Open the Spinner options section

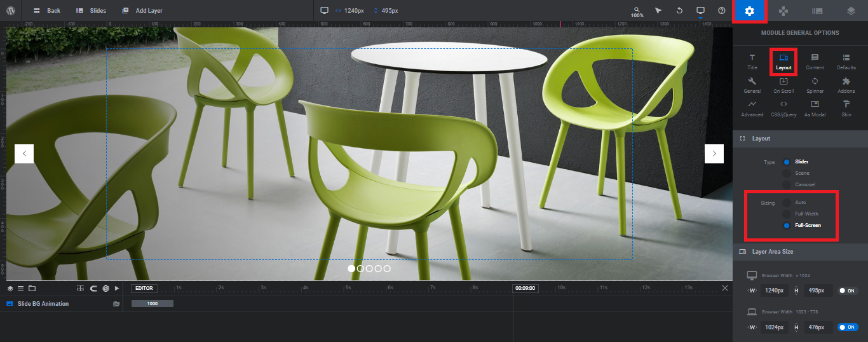tap(815, 85)
